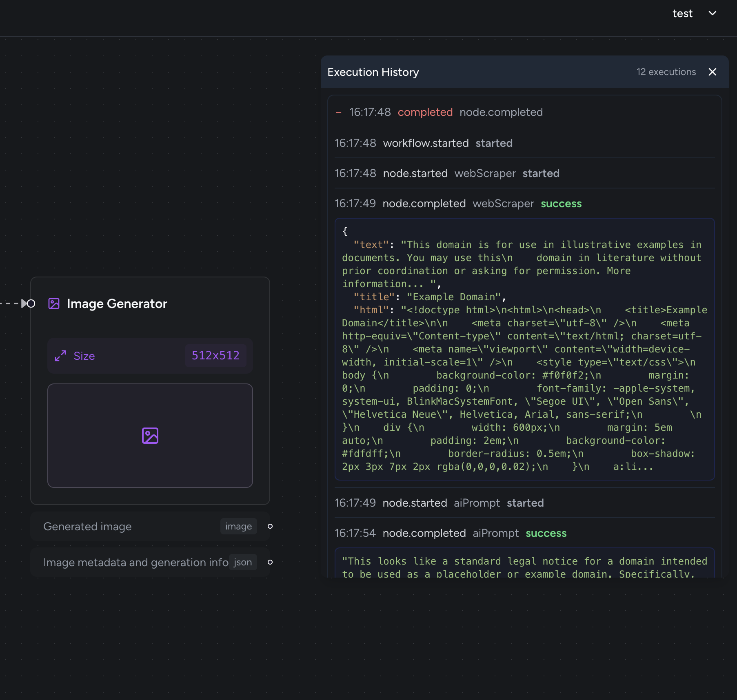This screenshot has height=700, width=737.
Task: Click the Size expand arrows icon
Action: 60,356
